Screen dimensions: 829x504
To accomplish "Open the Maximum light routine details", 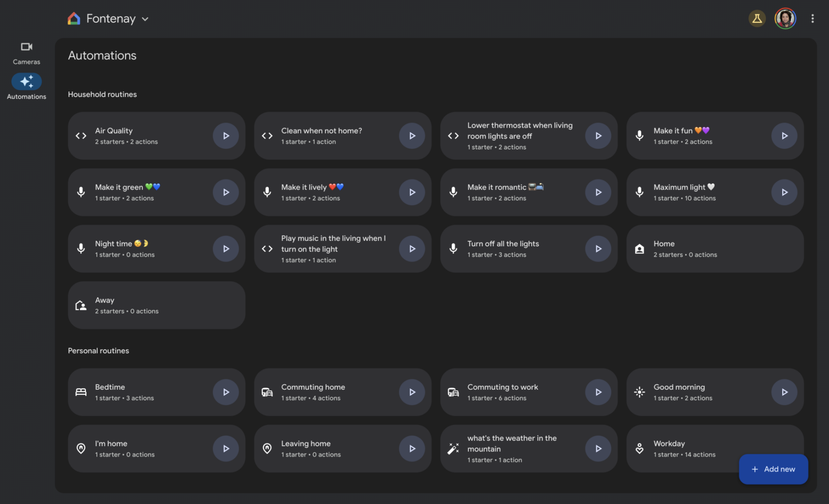I will click(x=701, y=192).
